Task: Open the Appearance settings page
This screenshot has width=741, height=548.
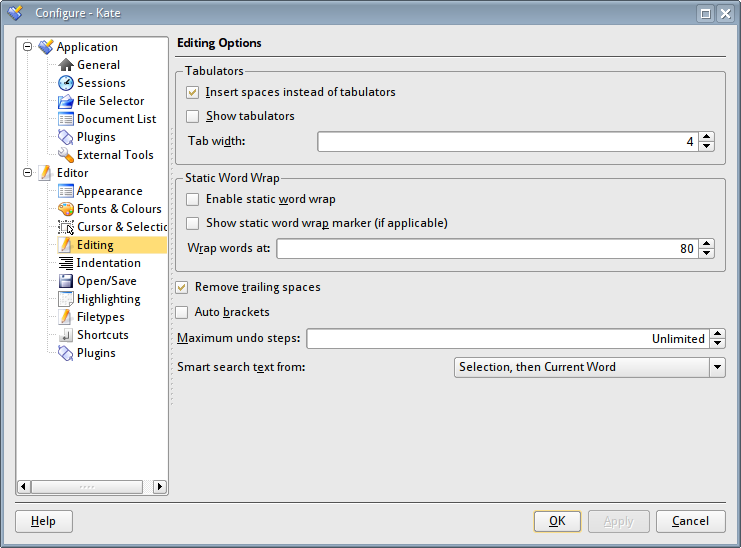Action: (x=109, y=191)
